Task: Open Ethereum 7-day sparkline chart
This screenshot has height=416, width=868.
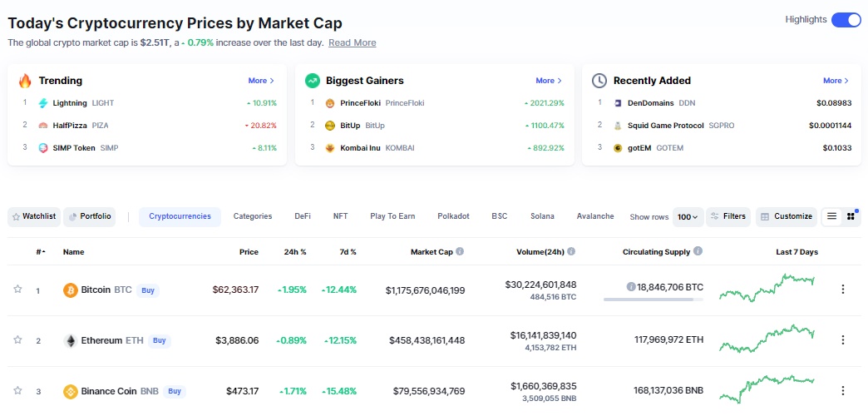Action: coord(767,339)
